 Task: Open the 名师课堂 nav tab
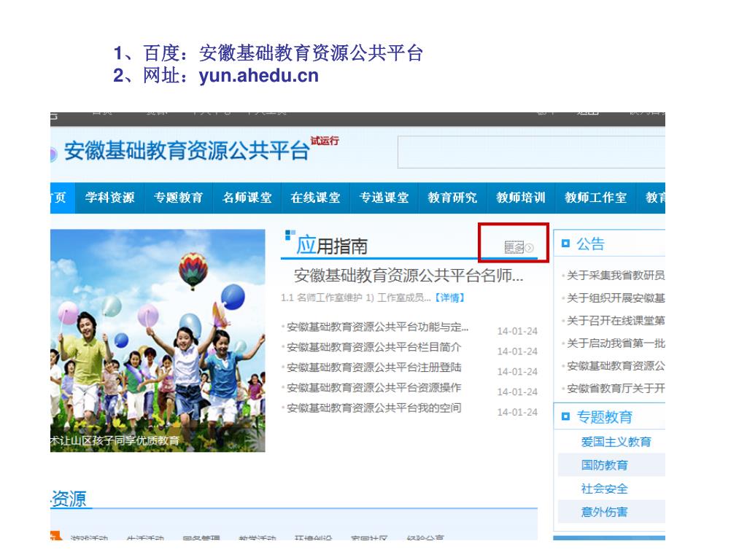tap(247, 198)
